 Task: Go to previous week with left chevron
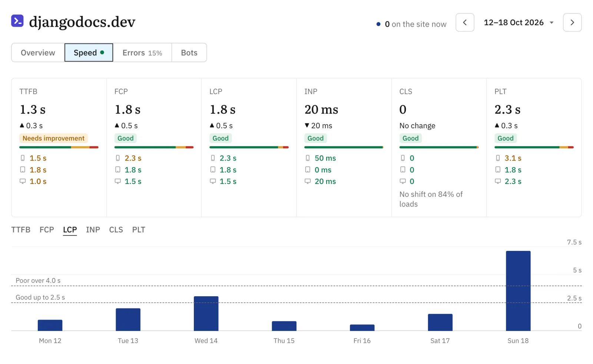[465, 23]
